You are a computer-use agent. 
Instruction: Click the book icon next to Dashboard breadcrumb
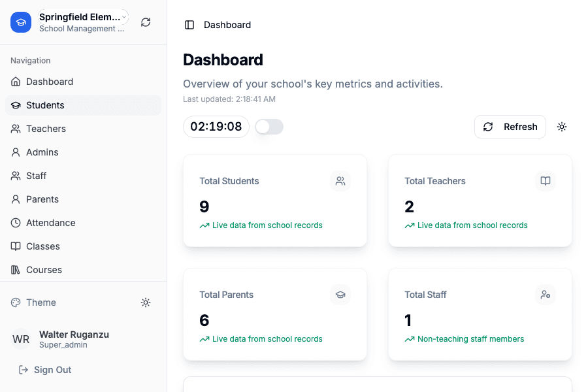[189, 24]
